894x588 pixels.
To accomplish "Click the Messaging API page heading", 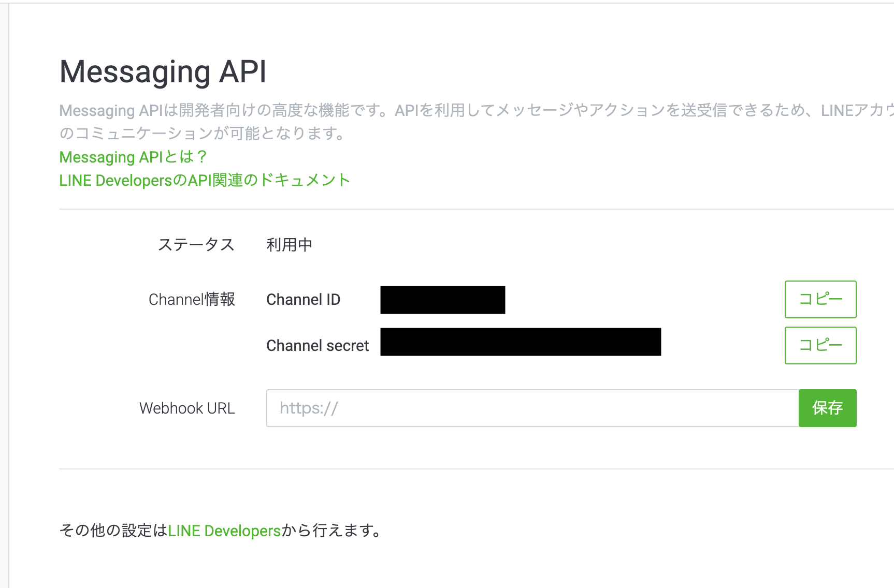I will pos(164,71).
